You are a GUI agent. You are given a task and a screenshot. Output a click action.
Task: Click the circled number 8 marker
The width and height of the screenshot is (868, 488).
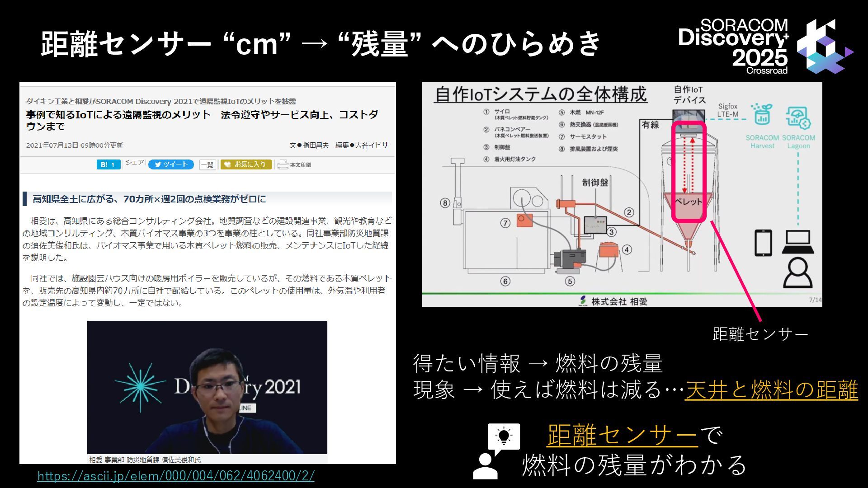point(445,203)
